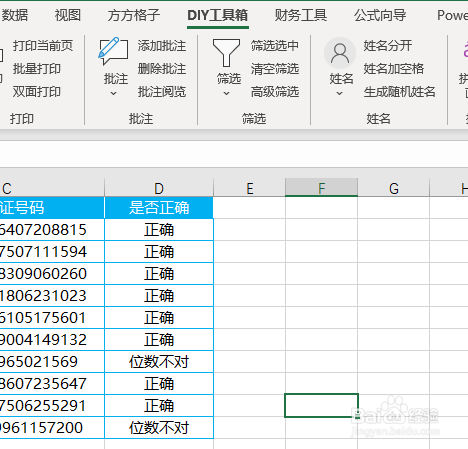Image resolution: width=468 pixels, height=449 pixels.
Task: Click 生成随机姓名 button
Action: pos(400,92)
